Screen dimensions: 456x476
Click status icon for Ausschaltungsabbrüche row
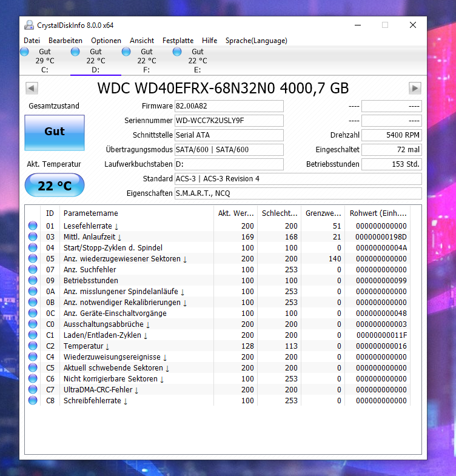[33, 324]
